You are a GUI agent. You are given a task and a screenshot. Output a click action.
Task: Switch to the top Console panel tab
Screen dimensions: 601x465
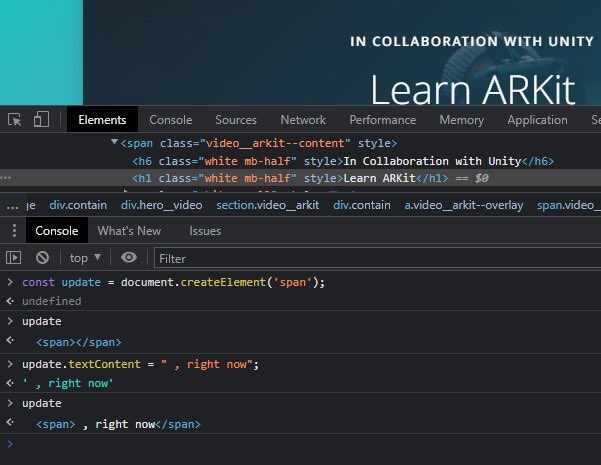[171, 120]
